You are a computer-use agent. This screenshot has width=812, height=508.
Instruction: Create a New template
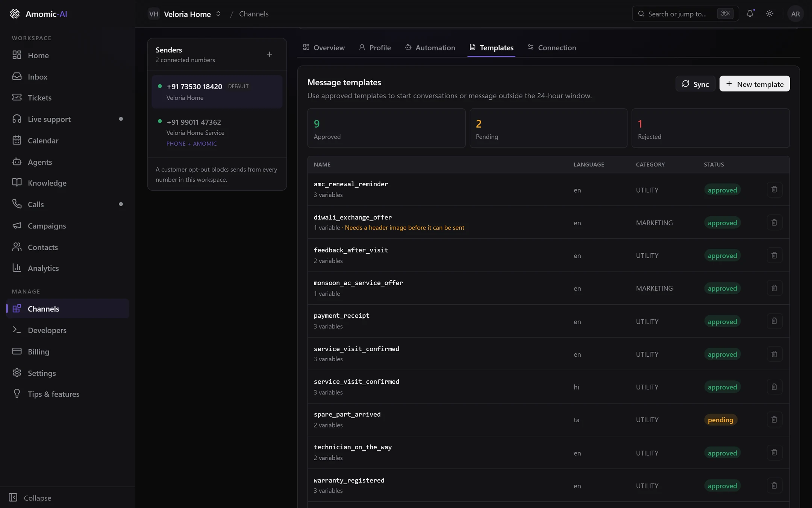coord(754,84)
